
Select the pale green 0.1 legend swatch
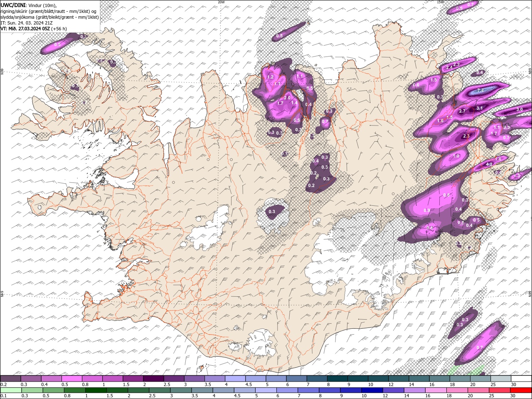10,390
